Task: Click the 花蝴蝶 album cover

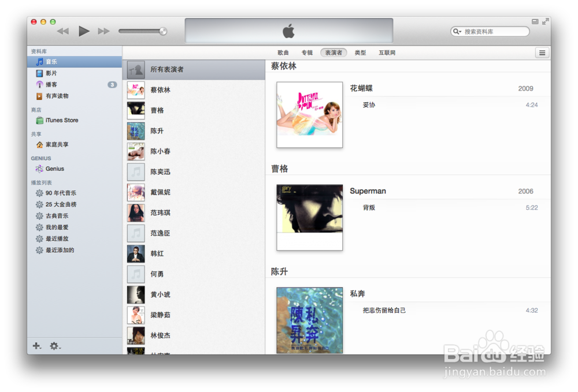Action: [310, 114]
